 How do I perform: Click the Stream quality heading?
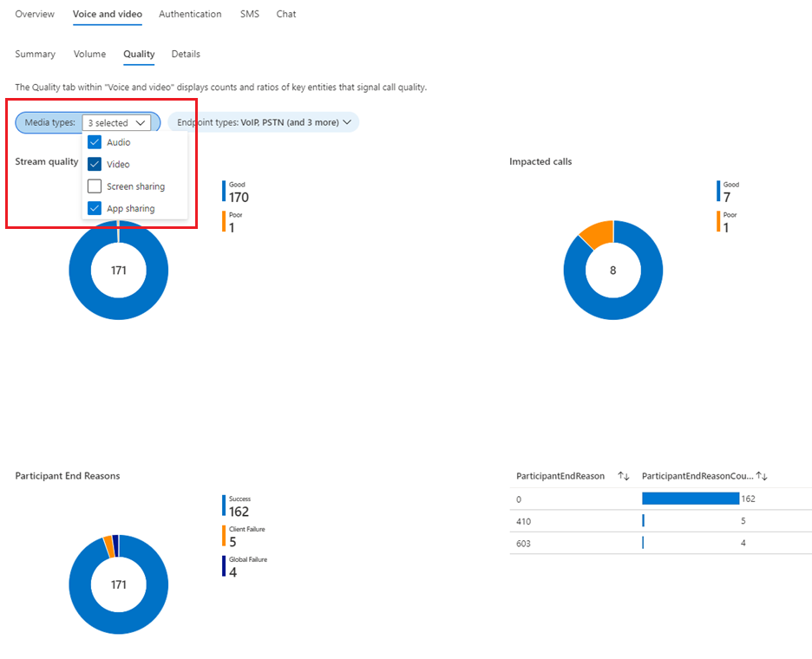tap(47, 161)
